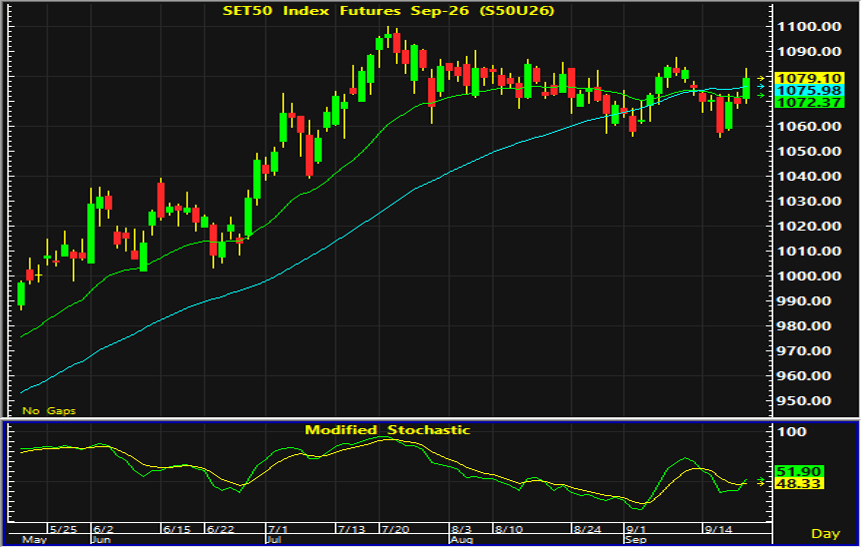
Task: Click the 1000.00 price axis label
Action: (809, 276)
